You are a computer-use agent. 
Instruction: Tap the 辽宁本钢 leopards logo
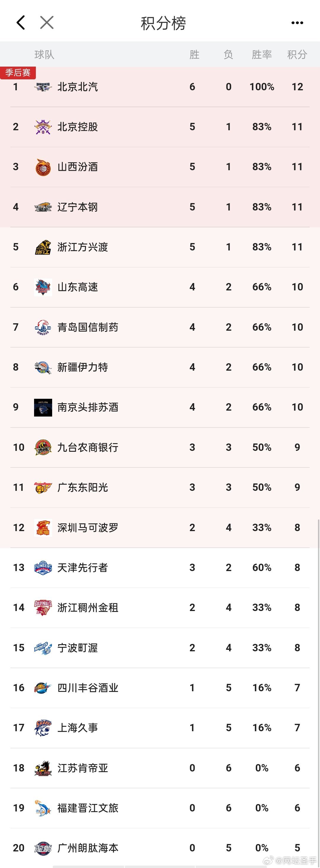pos(43,207)
